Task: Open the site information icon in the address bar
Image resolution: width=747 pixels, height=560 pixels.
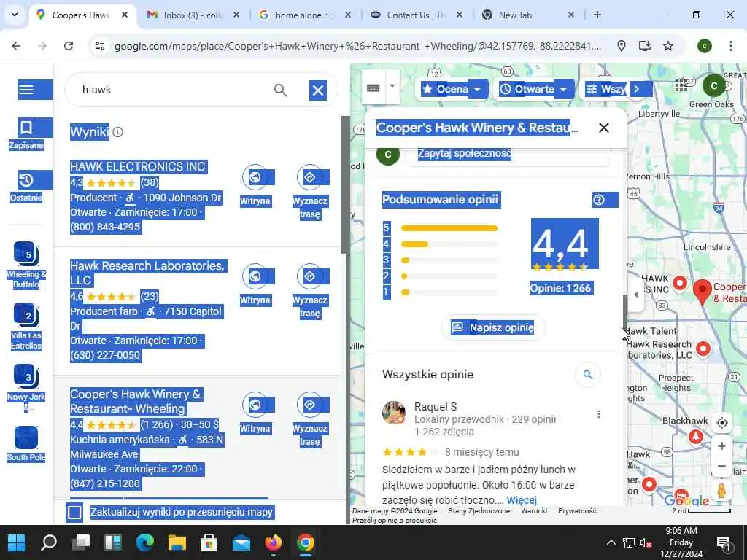Action: (x=100, y=46)
